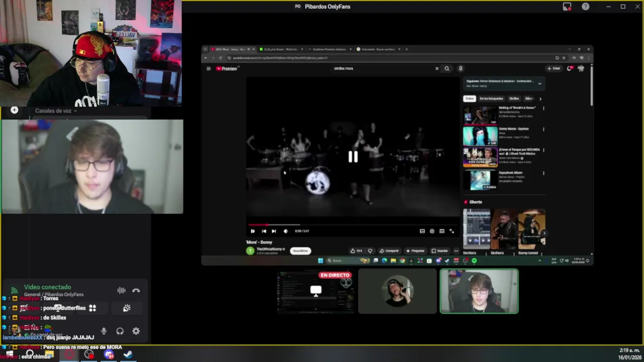
Task: Open the Windows Start menu in shared screen
Action: click(x=320, y=260)
